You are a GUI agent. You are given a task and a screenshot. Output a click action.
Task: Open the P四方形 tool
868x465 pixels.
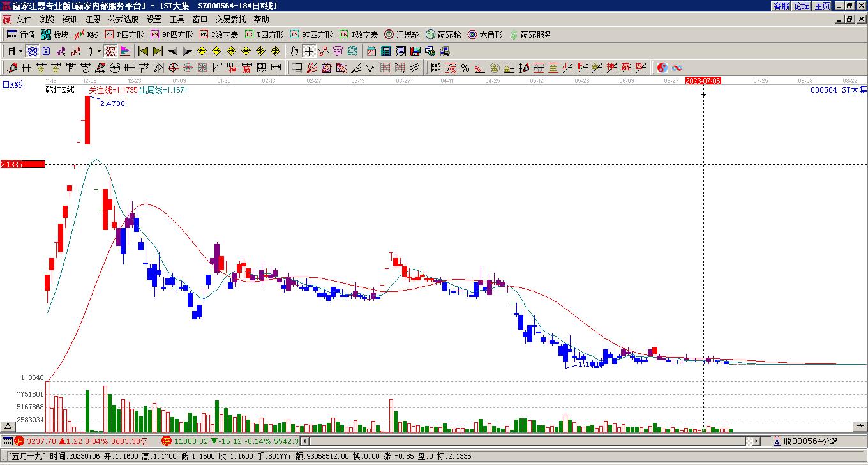pyautogui.click(x=124, y=34)
